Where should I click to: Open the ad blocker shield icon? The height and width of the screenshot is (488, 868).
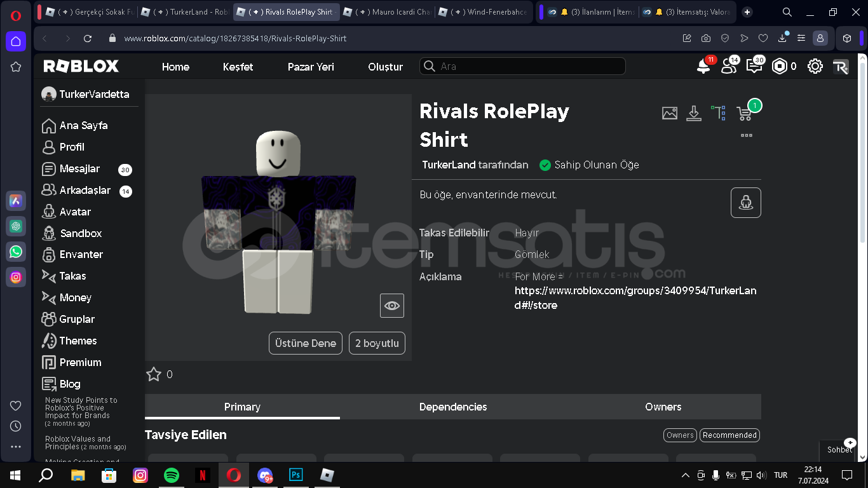coord(725,38)
